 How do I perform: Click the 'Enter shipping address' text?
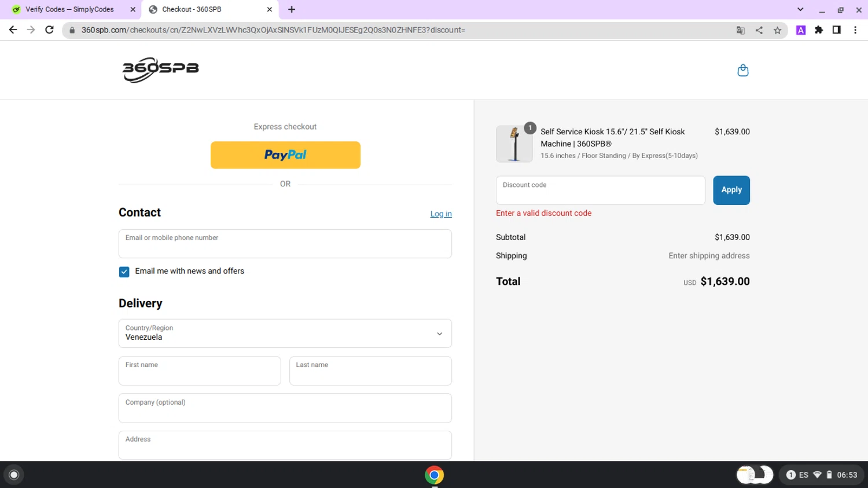click(709, 256)
